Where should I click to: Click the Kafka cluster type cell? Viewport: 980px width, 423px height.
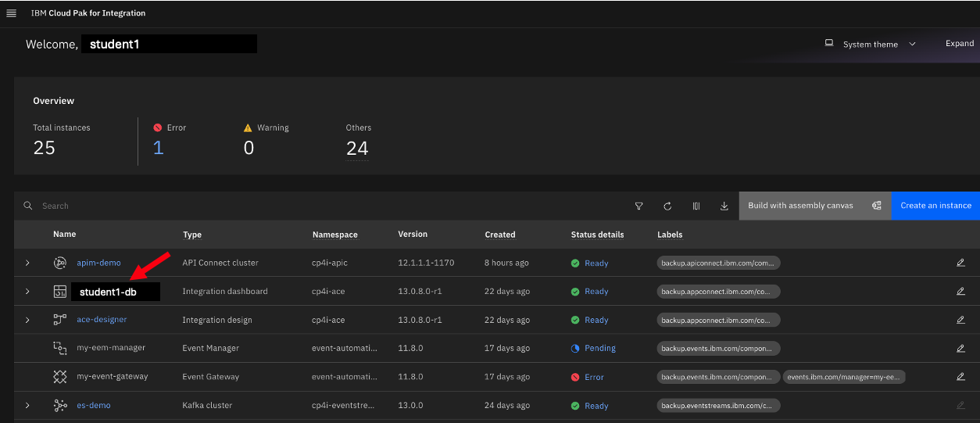tap(207, 405)
